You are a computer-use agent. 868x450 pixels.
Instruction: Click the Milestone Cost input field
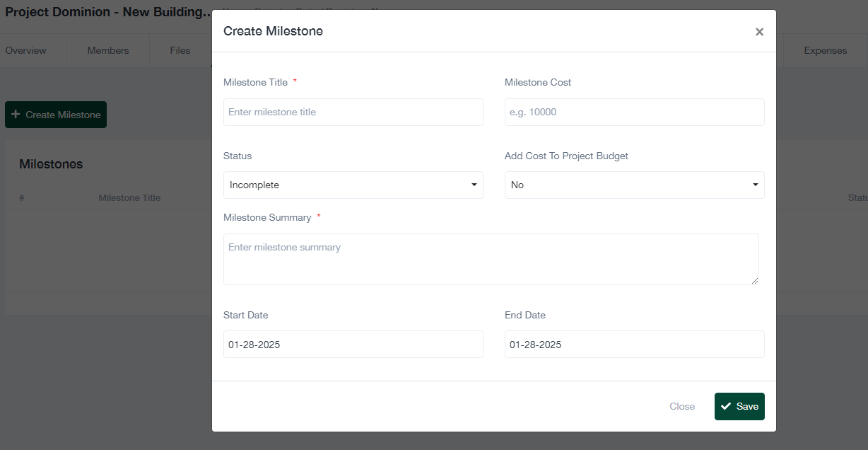(x=634, y=112)
